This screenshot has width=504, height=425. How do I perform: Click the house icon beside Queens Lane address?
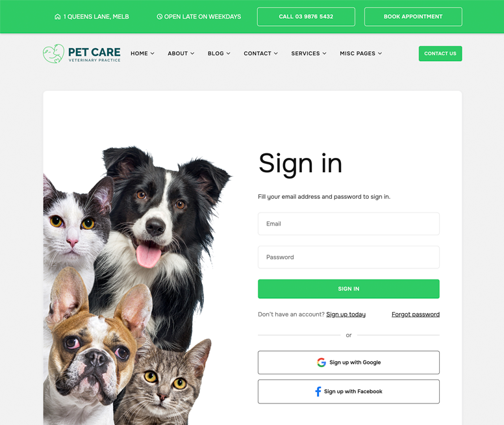58,17
